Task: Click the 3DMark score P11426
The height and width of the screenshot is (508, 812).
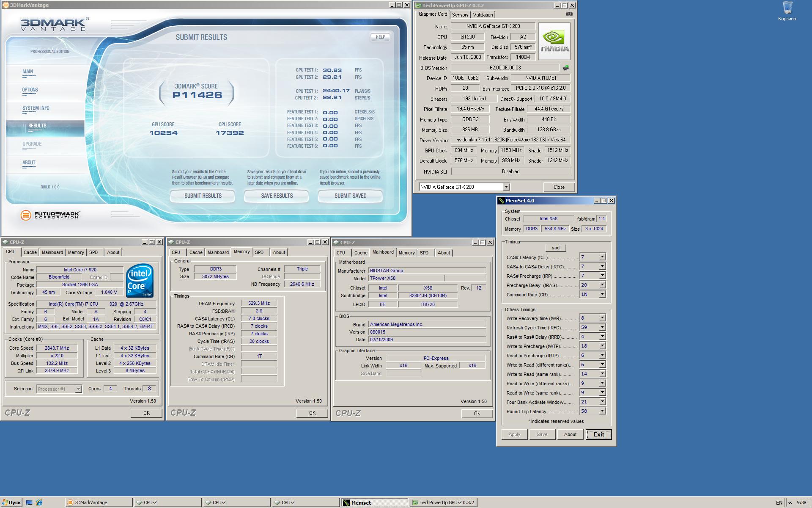Action: (x=197, y=95)
